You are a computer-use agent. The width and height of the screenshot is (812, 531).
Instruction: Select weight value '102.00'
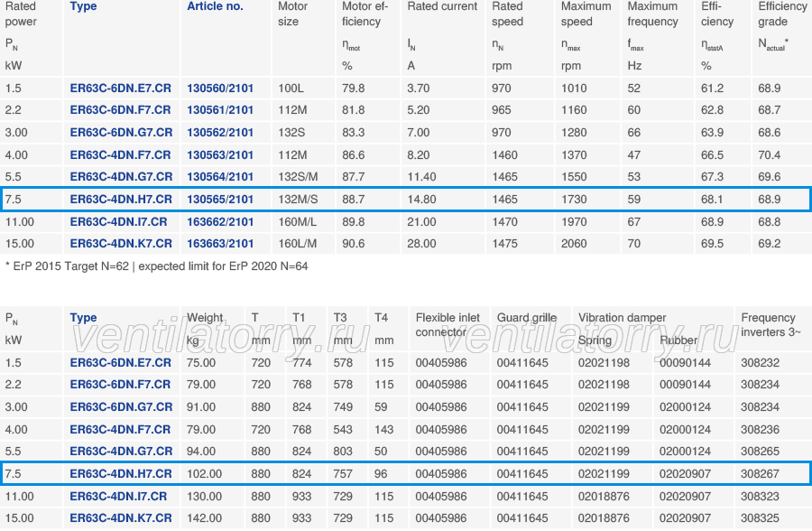point(204,474)
